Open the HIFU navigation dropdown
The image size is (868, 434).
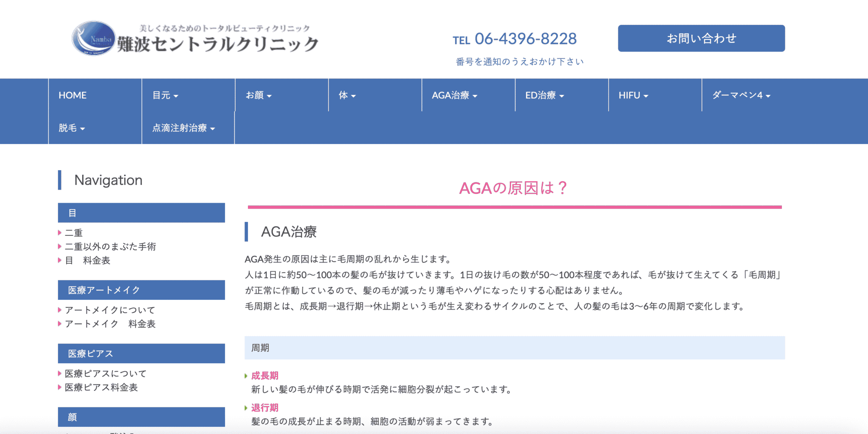tap(633, 95)
